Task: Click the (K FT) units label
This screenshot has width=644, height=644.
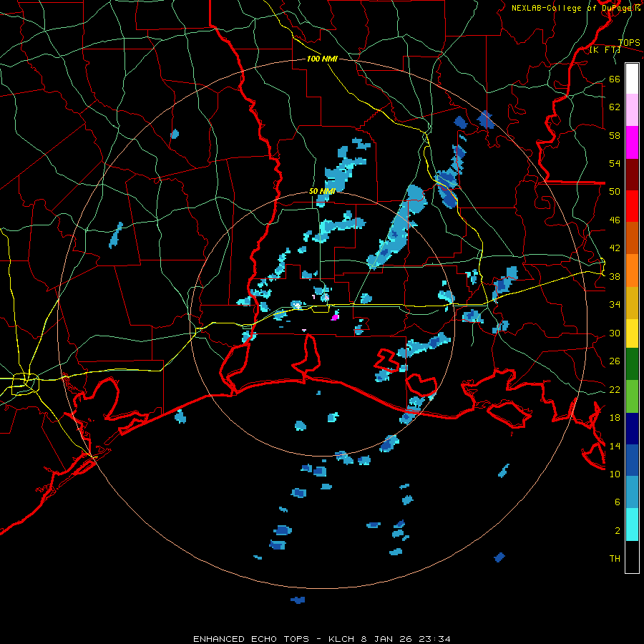Action: [x=605, y=49]
